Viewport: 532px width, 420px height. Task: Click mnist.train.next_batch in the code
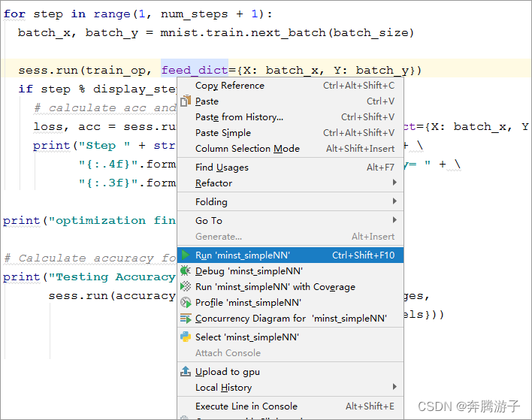coord(243,32)
